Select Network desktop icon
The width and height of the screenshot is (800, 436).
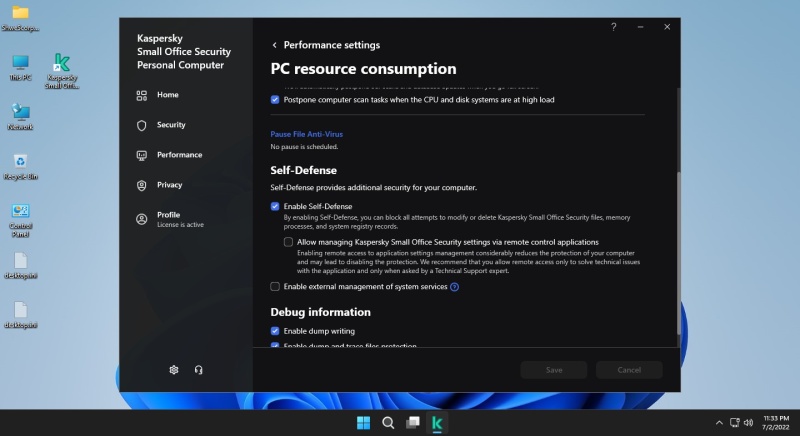(x=20, y=117)
